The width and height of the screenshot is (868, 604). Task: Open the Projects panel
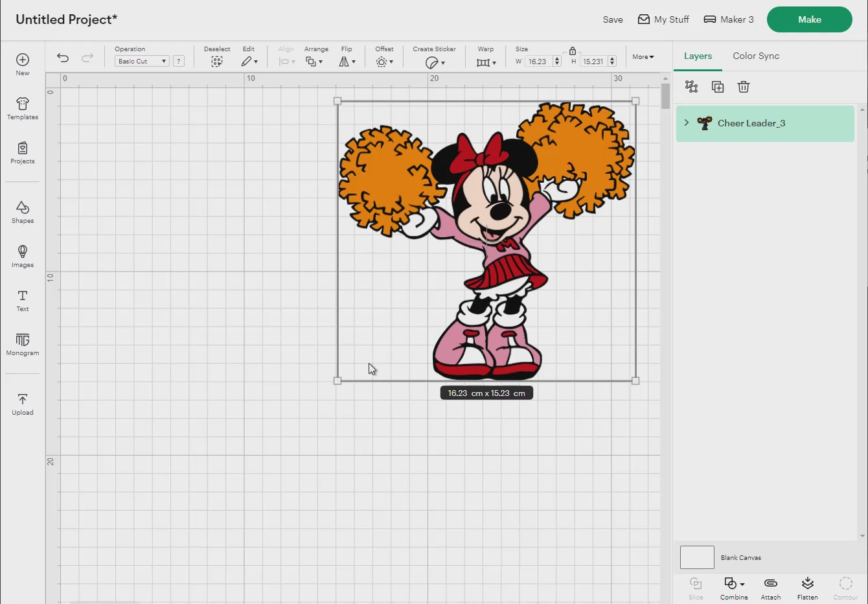click(23, 152)
